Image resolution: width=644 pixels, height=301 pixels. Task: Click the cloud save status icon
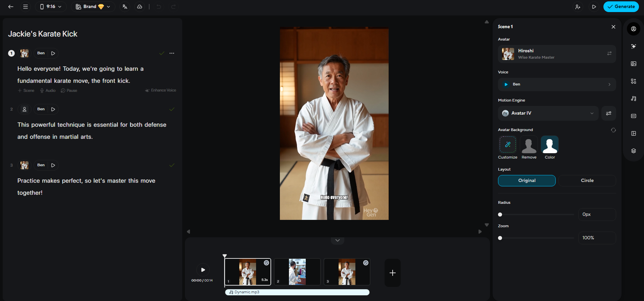pyautogui.click(x=140, y=7)
